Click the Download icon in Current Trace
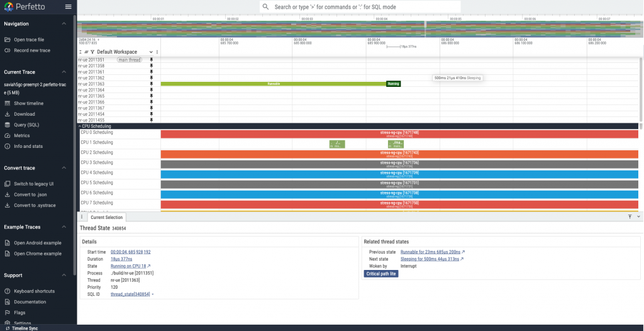 tap(8, 114)
